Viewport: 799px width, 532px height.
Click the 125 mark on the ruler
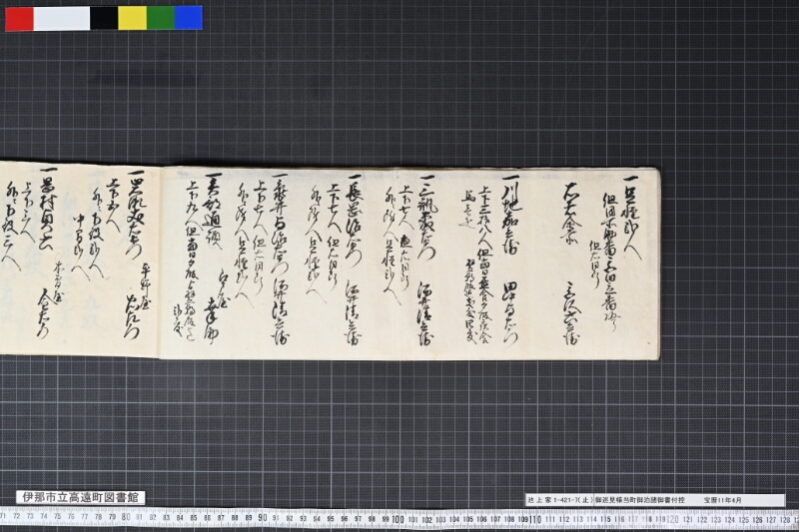[x=743, y=520]
